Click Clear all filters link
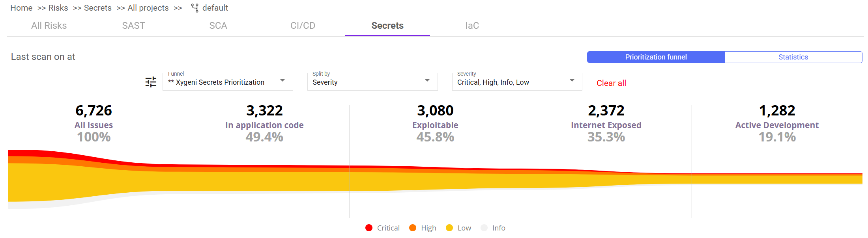 [611, 83]
